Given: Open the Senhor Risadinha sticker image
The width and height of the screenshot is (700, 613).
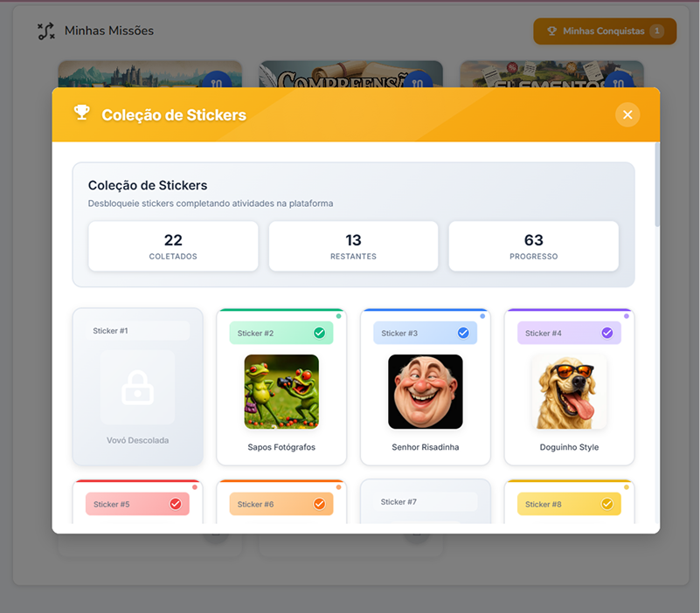Looking at the screenshot, I should tap(426, 392).
